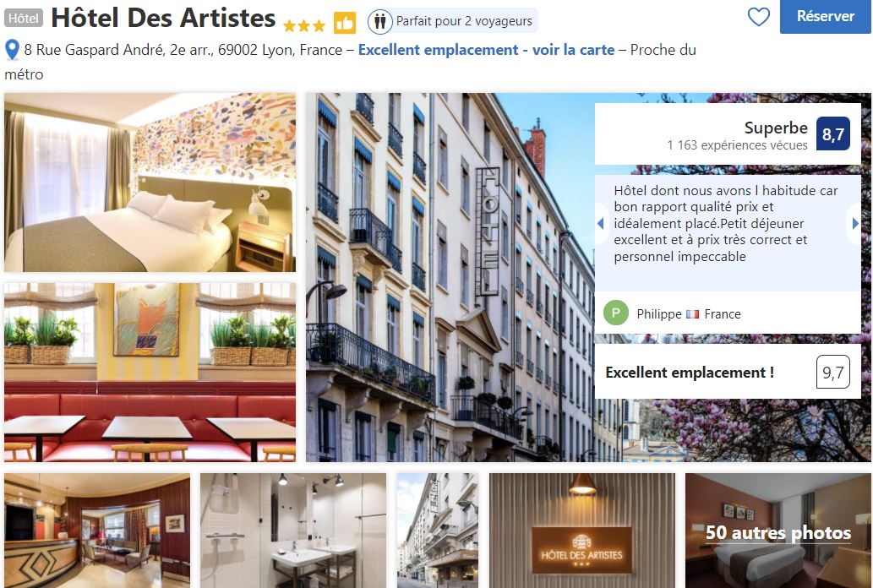Open the reception lobby thumbnail
The height and width of the screenshot is (588, 873).
pos(97,531)
